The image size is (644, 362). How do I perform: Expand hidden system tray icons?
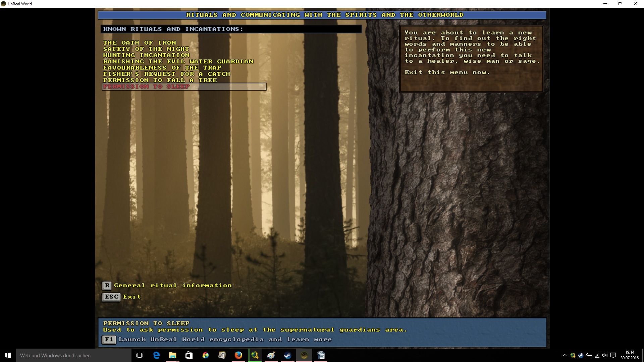565,355
